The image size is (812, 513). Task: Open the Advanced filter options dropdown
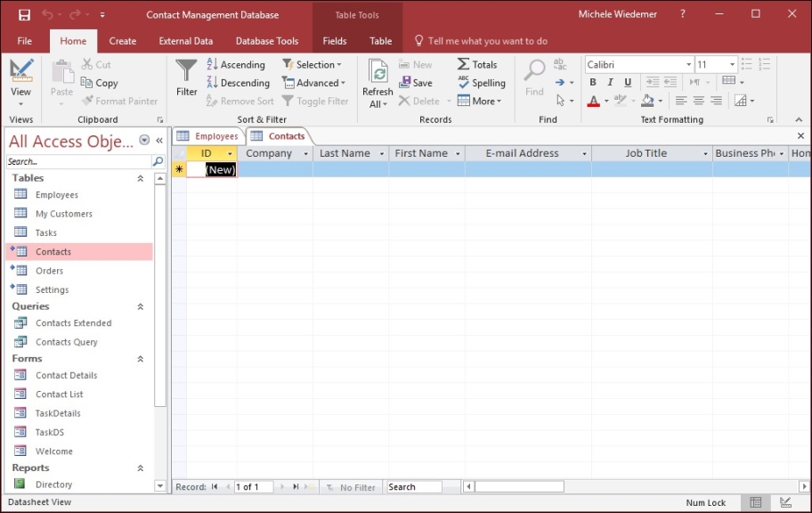(x=313, y=83)
